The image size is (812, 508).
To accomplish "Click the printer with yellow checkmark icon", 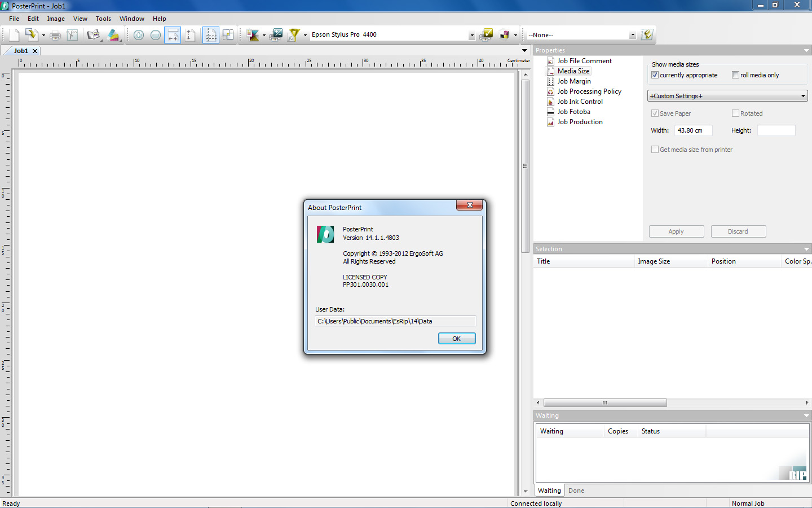I will tap(486, 35).
